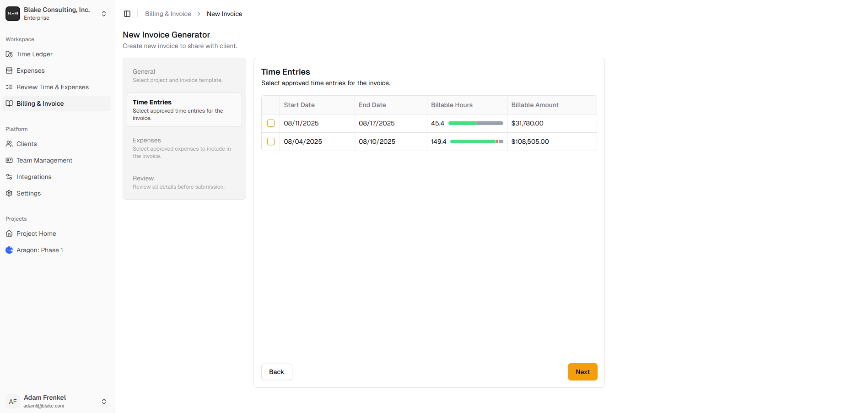
Task: Expand the Blake Consulting workspace switcher
Action: (104, 14)
